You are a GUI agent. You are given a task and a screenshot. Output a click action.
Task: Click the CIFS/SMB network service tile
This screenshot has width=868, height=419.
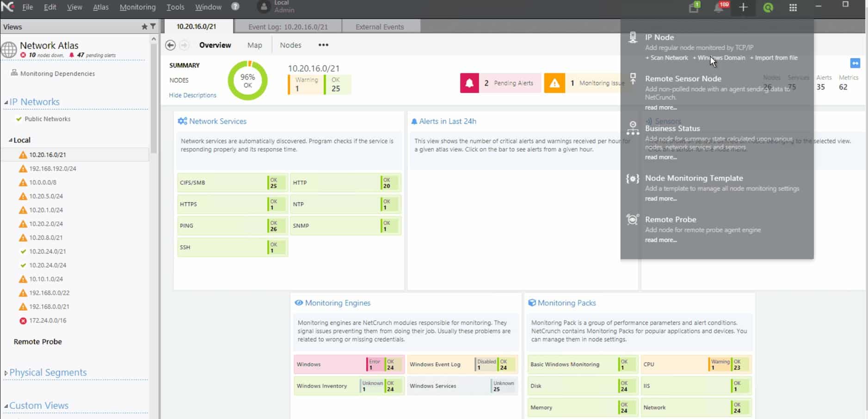232,182
